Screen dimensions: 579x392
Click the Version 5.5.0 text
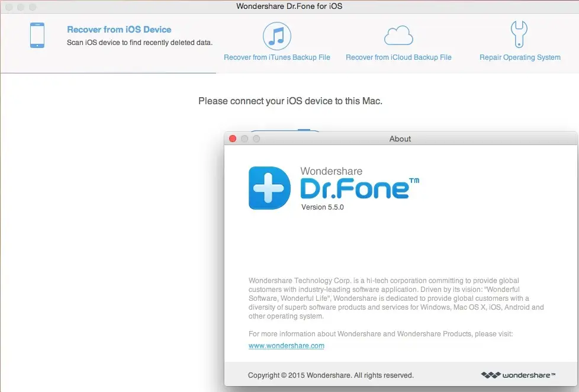coord(323,207)
